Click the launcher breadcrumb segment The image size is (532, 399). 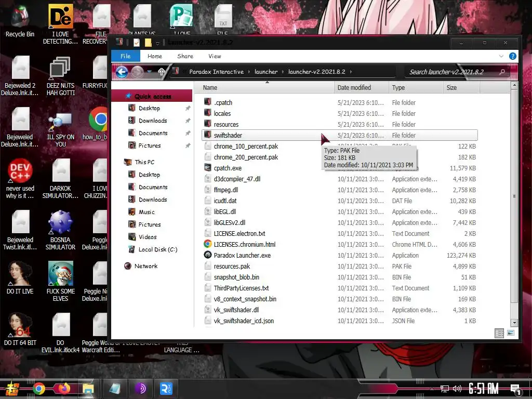click(265, 72)
